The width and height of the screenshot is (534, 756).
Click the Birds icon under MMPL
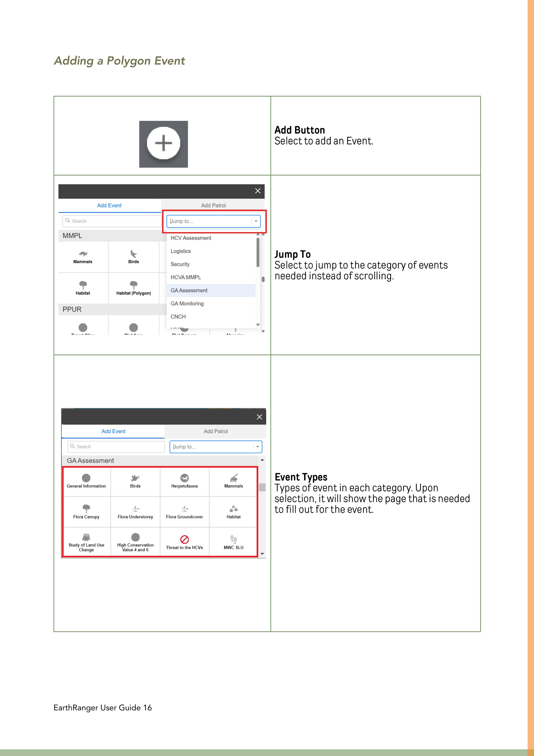pyautogui.click(x=134, y=254)
